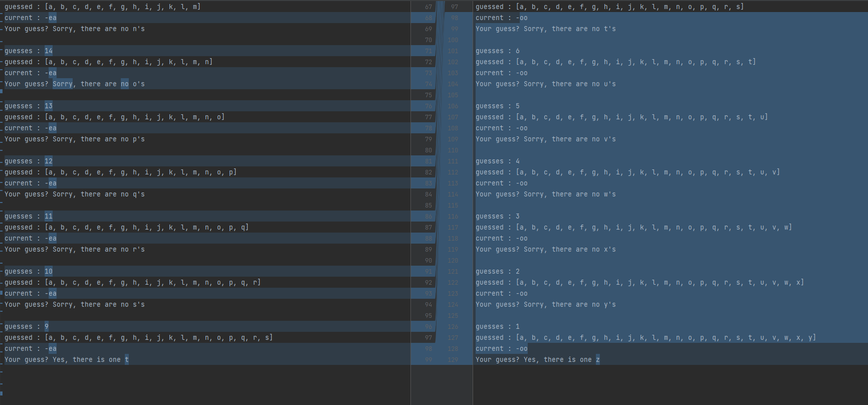Click the 'guesses : 12' line on the left

tap(29, 161)
